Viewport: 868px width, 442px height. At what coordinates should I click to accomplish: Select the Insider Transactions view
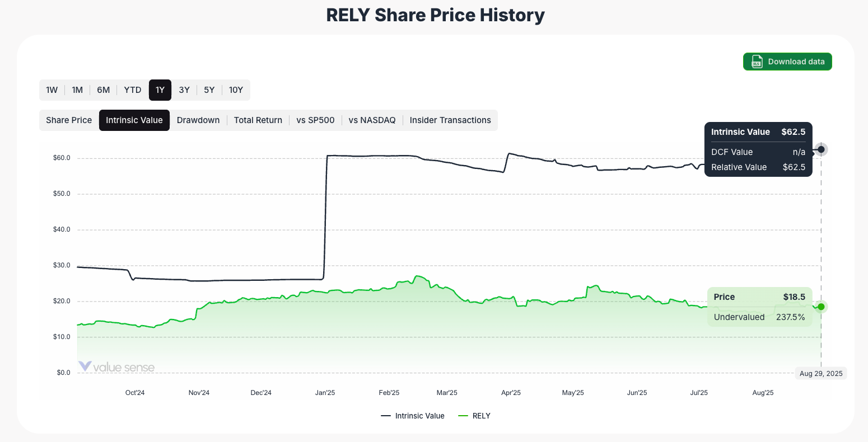pyautogui.click(x=450, y=120)
